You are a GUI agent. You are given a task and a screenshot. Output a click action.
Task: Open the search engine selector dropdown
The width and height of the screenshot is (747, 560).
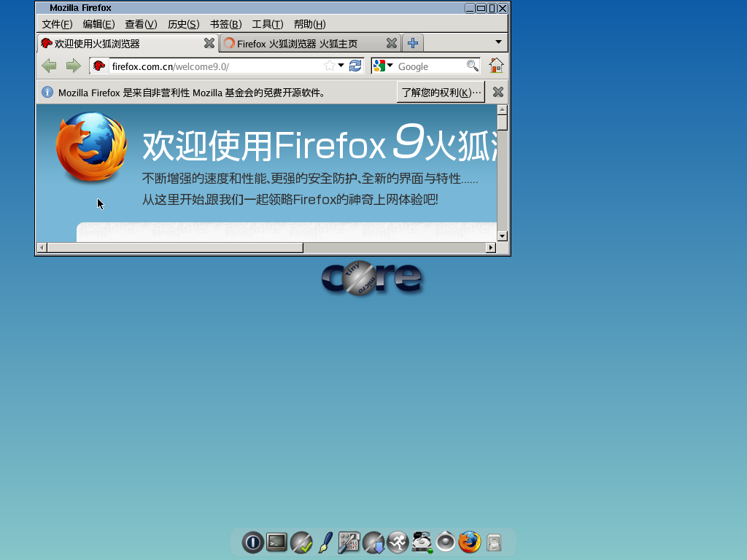click(390, 66)
